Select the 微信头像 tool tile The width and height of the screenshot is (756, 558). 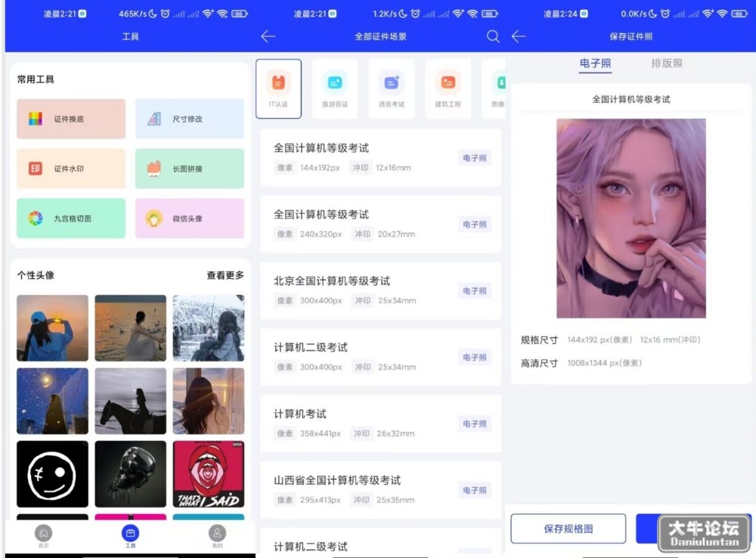(190, 219)
